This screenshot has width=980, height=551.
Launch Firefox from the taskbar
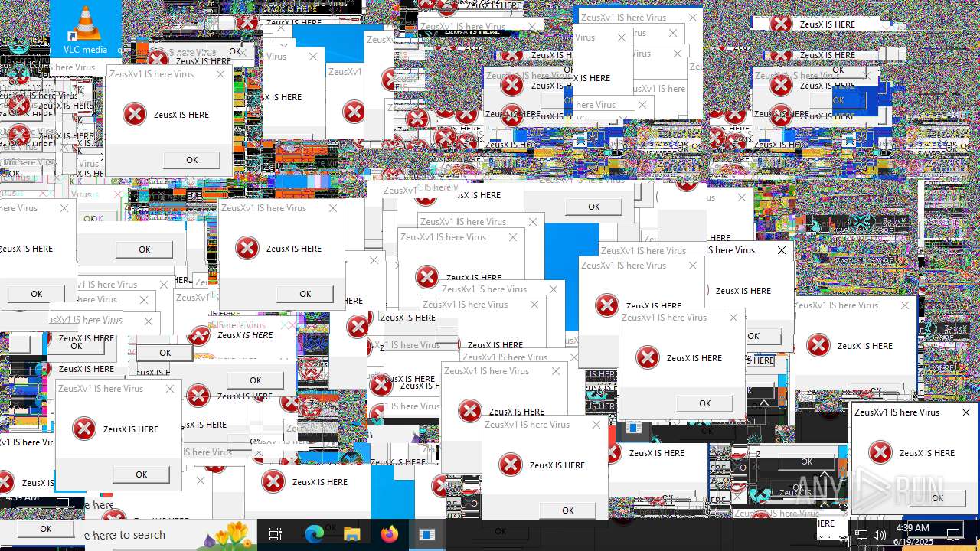[x=390, y=534]
